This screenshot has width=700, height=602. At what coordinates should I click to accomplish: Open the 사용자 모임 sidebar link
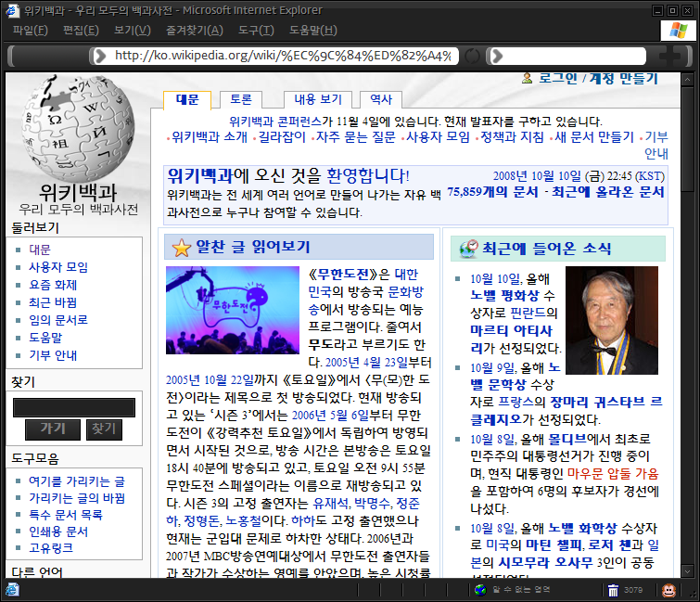coord(58,267)
